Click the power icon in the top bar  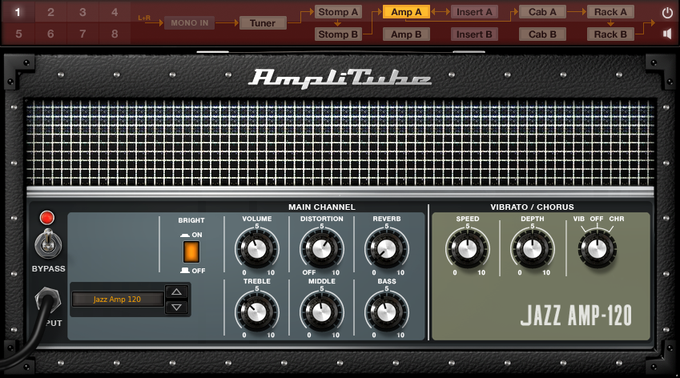click(x=667, y=13)
